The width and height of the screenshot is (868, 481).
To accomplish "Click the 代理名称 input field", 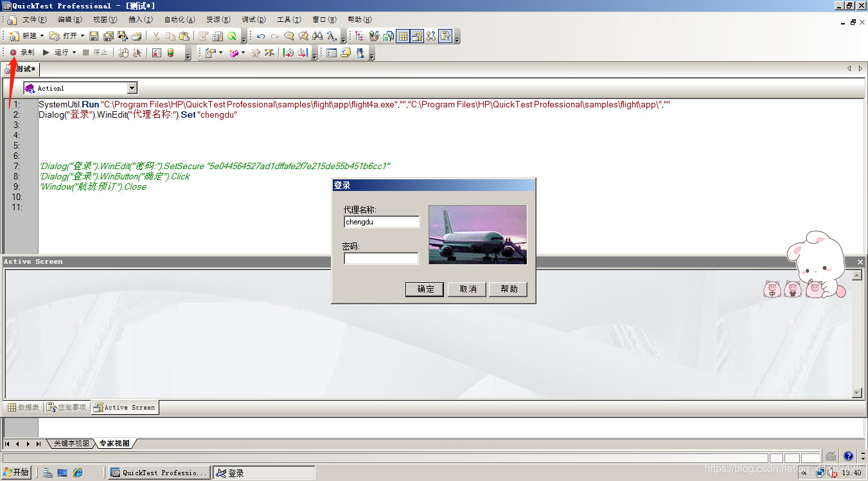I will coord(382,222).
